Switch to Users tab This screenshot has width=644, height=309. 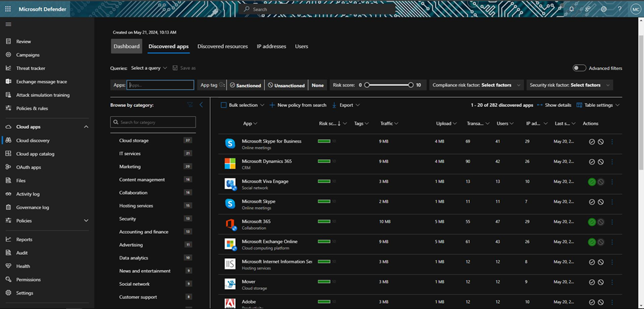301,46
